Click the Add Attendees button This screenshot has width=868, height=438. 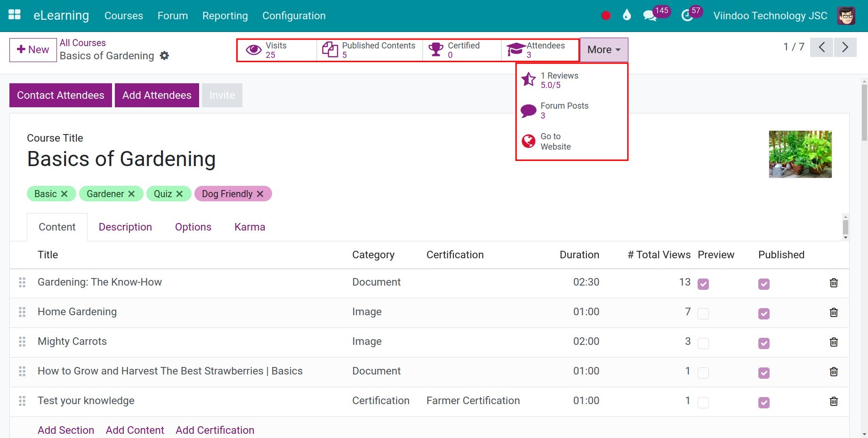pos(157,95)
